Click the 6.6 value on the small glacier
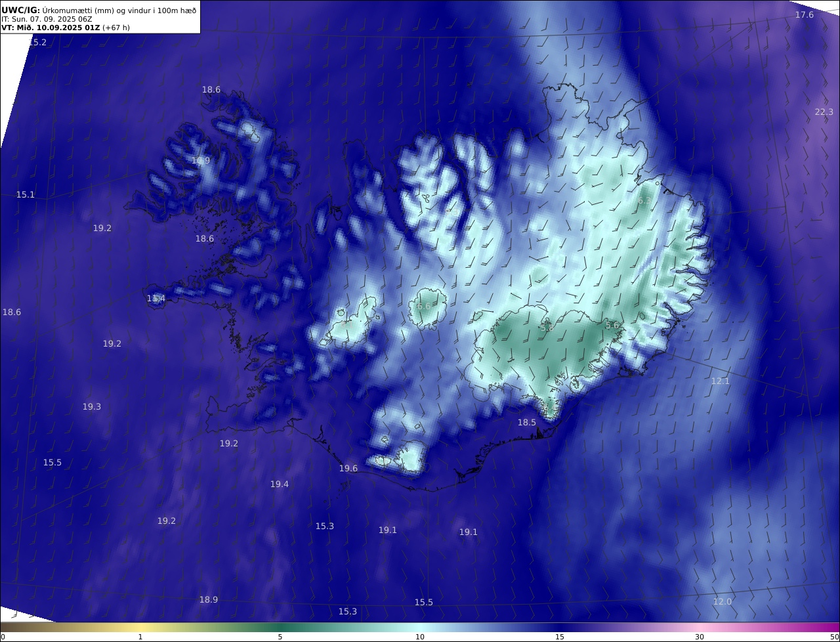840x642 pixels. [424, 306]
